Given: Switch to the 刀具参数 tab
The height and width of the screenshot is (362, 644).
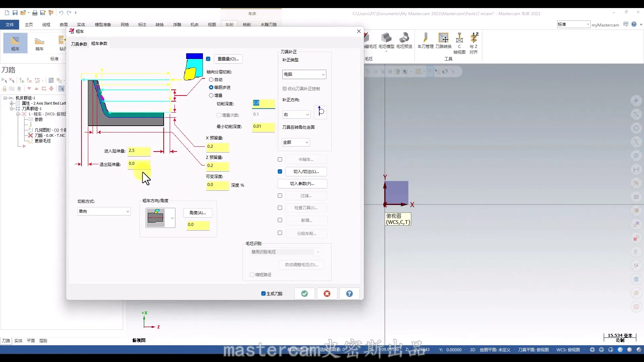Looking at the screenshot, I should point(79,44).
